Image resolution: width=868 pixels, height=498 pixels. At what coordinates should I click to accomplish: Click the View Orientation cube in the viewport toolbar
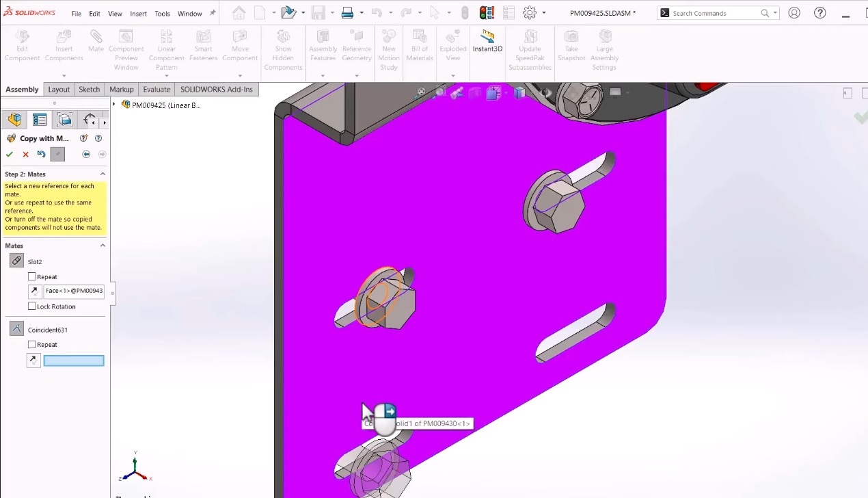tap(493, 93)
